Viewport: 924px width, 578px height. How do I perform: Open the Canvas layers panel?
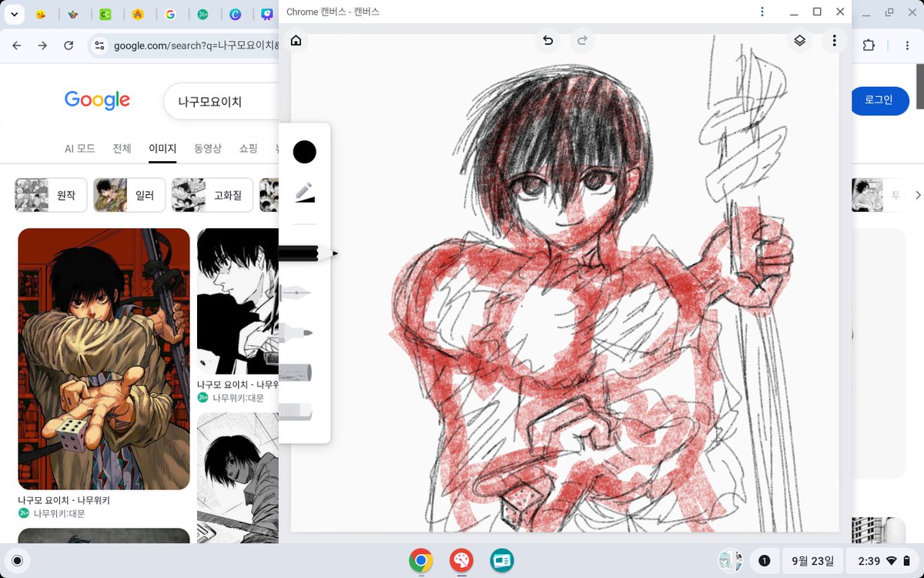pos(800,41)
